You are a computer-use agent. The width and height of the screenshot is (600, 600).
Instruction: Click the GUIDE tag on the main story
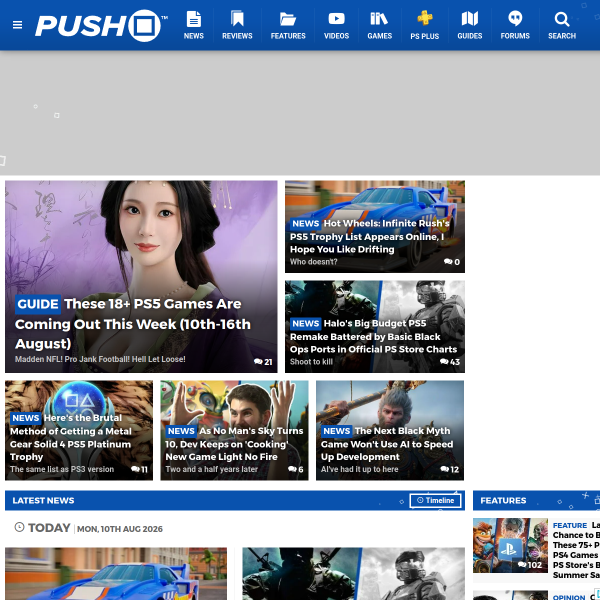pyautogui.click(x=38, y=304)
